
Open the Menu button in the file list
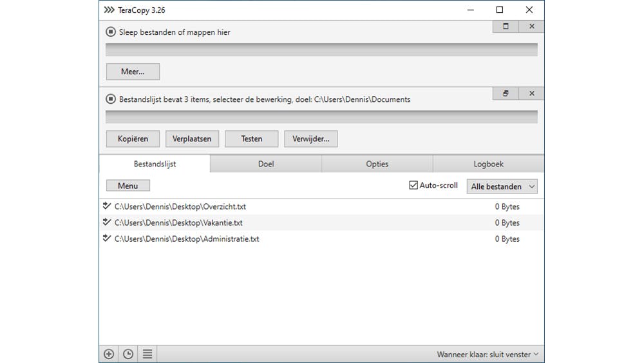coord(128,186)
